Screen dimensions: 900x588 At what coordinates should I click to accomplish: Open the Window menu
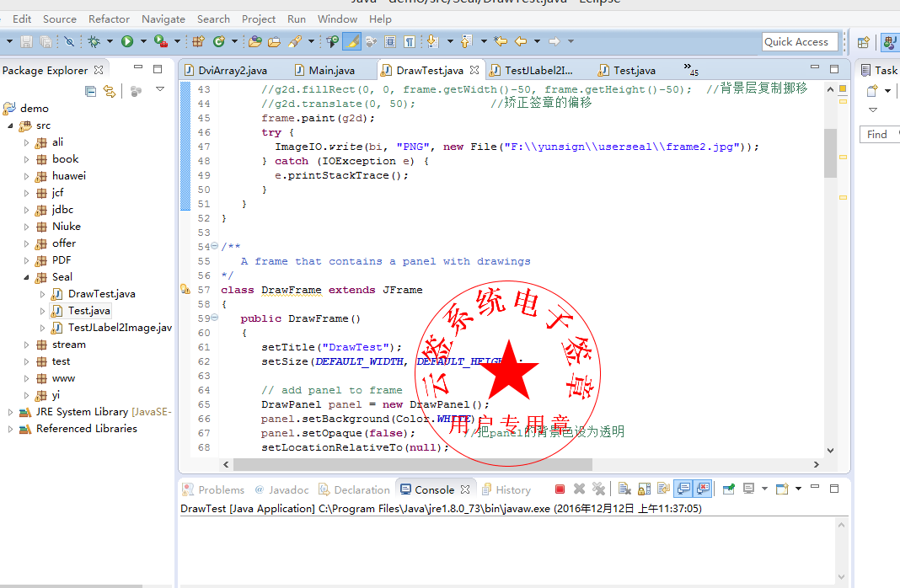[337, 19]
